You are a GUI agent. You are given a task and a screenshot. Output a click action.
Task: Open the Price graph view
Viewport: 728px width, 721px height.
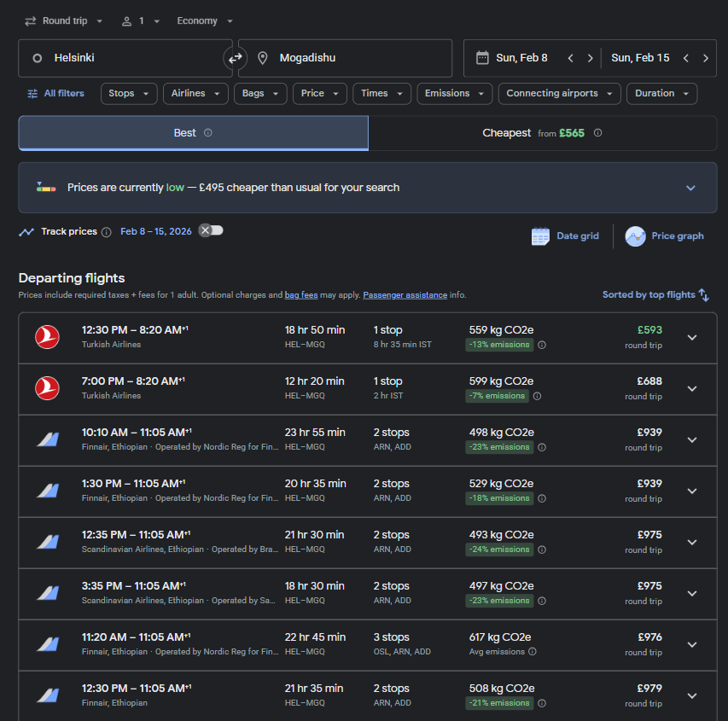pos(665,236)
